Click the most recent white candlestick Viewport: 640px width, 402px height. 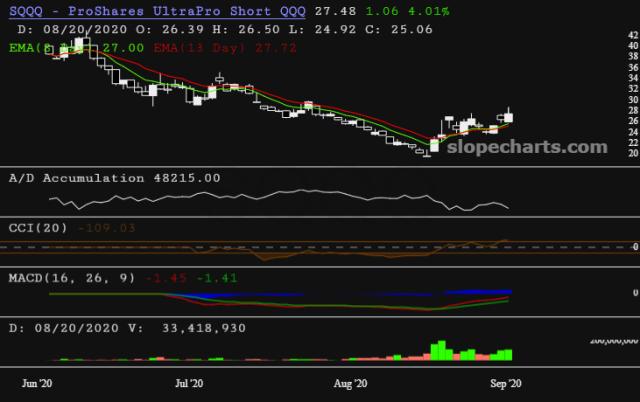508,118
